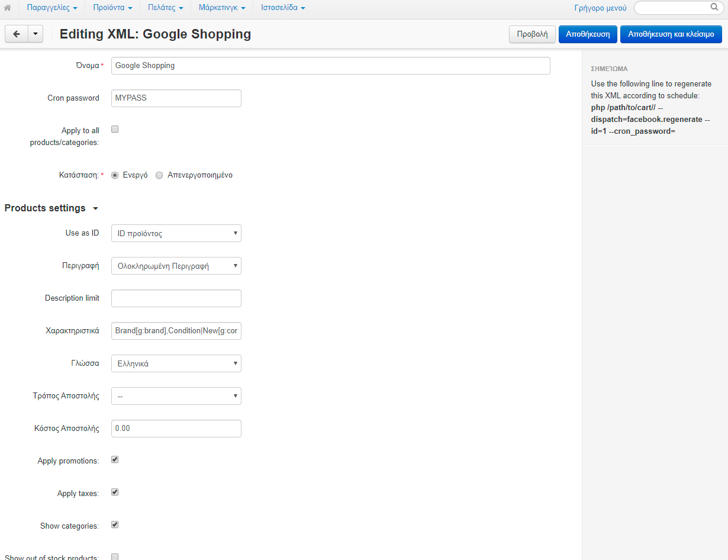728x560 pixels.
Task: Focus the Cron password field
Action: point(176,98)
